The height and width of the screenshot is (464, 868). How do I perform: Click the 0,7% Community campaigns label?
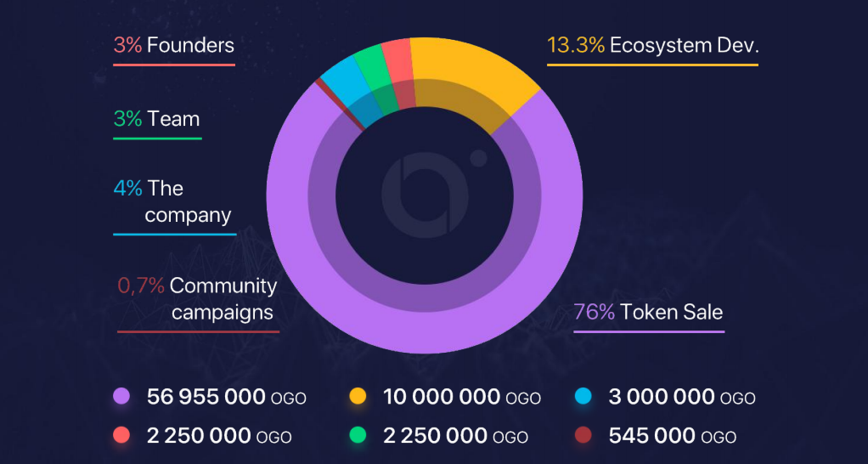pos(197,298)
